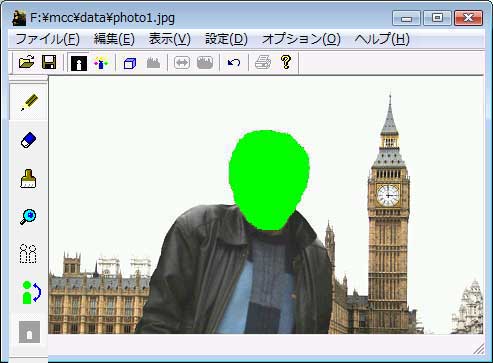Screen dimensions: 493x363
Task: Open file with the folder icon
Action: (x=27, y=62)
